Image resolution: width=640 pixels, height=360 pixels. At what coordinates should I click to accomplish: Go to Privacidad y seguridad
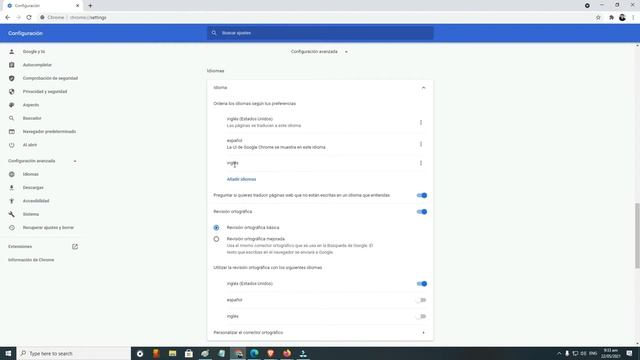pos(45,92)
